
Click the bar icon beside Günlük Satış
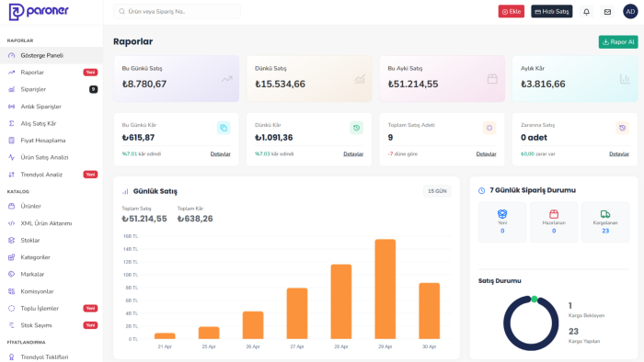[x=125, y=191]
